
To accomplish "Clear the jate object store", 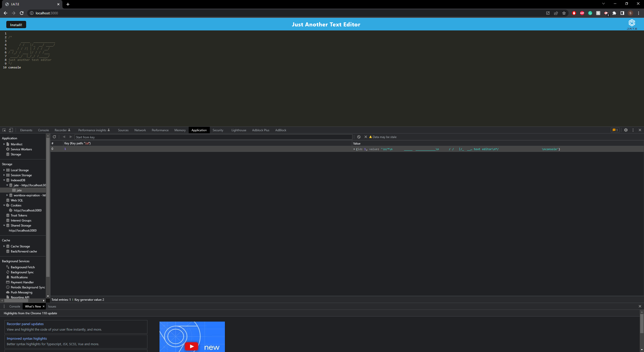I will pos(358,137).
